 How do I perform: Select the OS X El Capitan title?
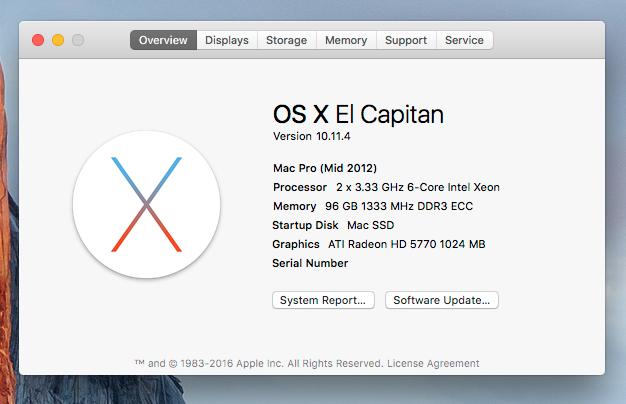(358, 114)
